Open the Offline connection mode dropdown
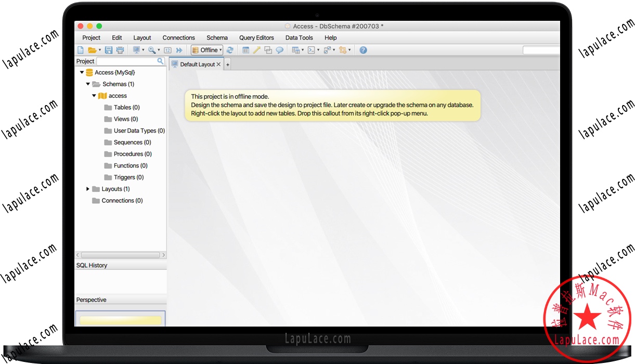The height and width of the screenshot is (364, 635). (207, 50)
